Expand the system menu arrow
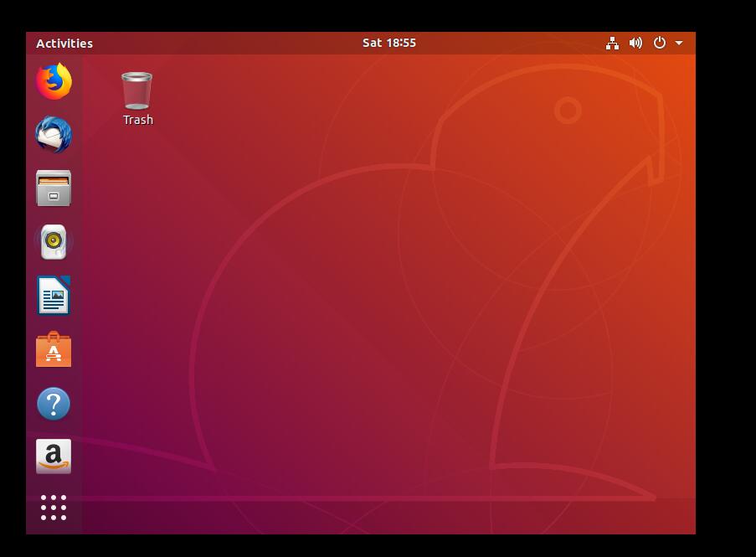756x557 pixels. (x=679, y=43)
